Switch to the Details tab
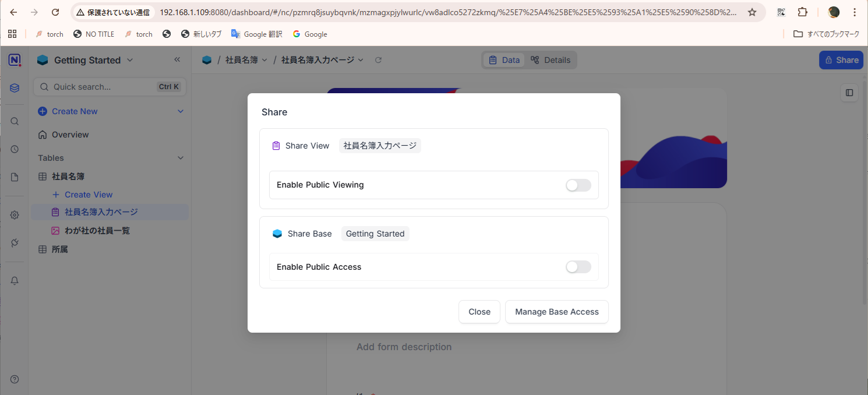Image resolution: width=868 pixels, height=395 pixels. (551, 60)
